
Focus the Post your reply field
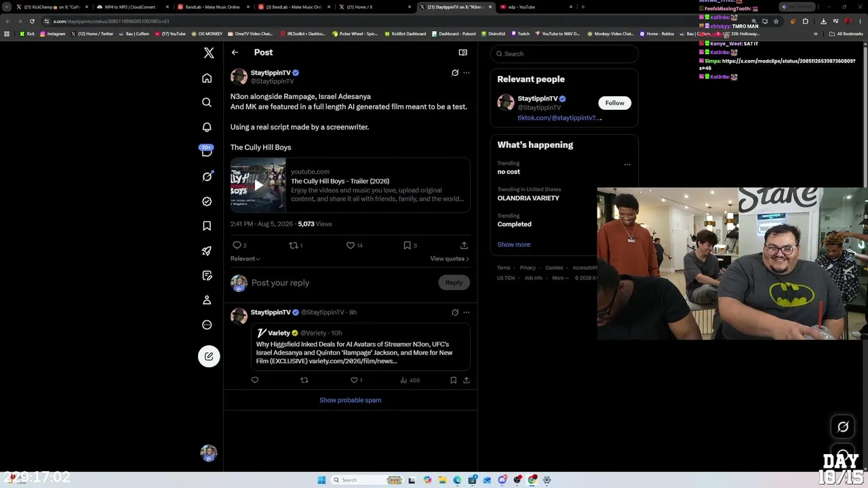pos(342,283)
